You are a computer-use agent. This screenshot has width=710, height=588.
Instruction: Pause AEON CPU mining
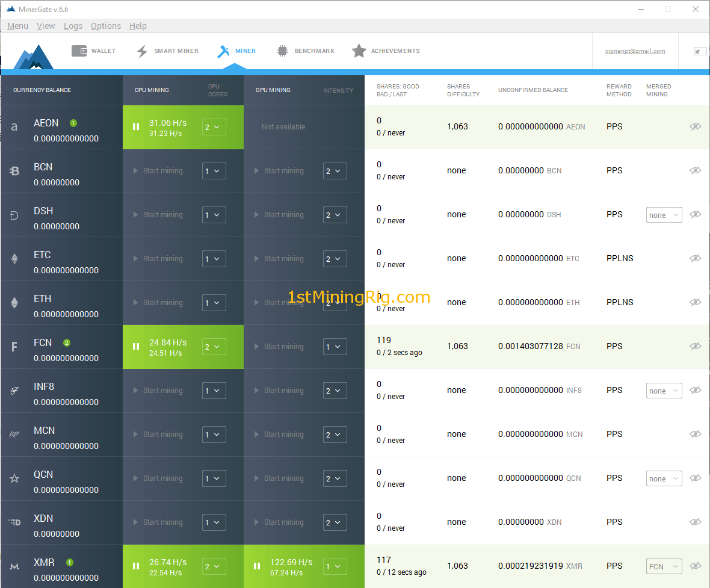tap(136, 127)
